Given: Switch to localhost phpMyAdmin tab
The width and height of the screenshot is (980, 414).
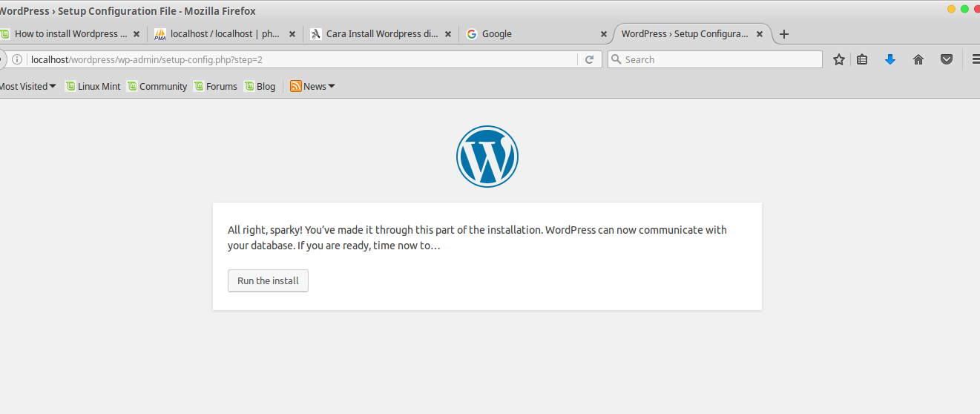Looking at the screenshot, I should tap(225, 33).
